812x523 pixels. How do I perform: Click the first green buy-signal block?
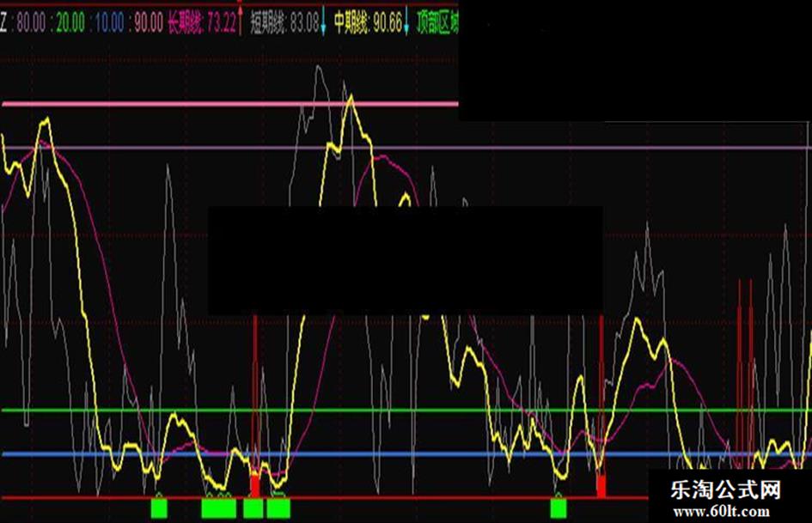coord(159,508)
